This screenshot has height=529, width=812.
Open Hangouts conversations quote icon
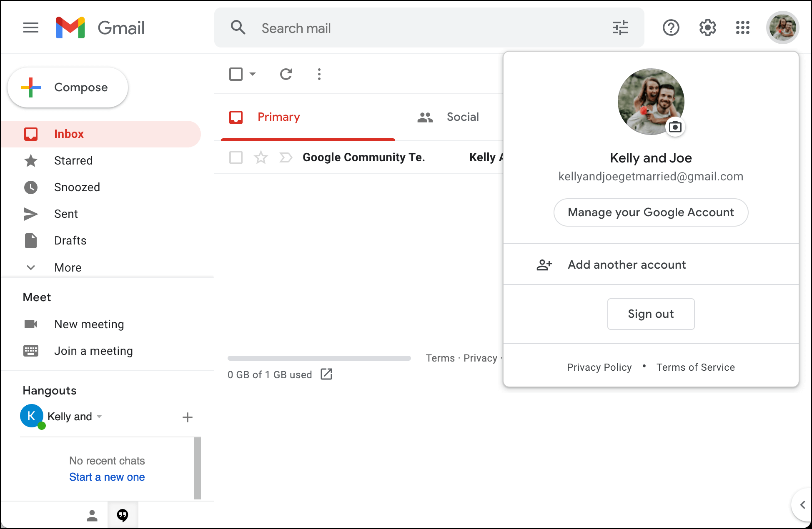(x=123, y=515)
